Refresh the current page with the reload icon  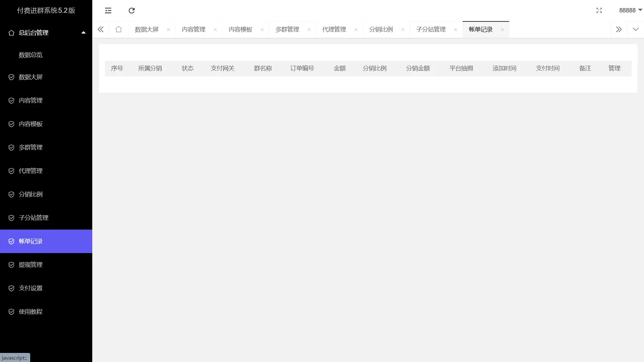pos(131,10)
